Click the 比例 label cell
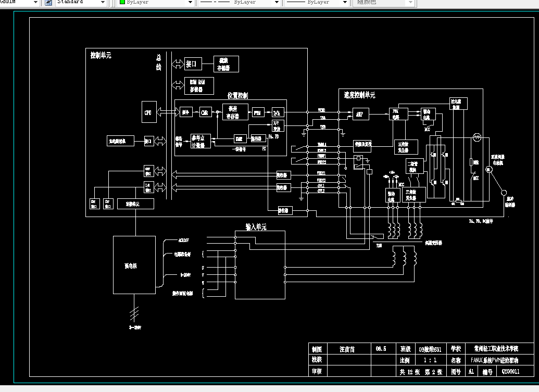Screen dimensions: 539x392 tap(405, 360)
